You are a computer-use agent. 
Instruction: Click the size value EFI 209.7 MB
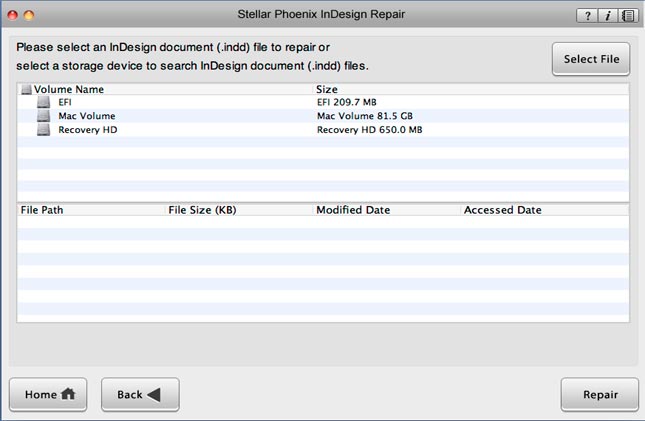pos(347,102)
